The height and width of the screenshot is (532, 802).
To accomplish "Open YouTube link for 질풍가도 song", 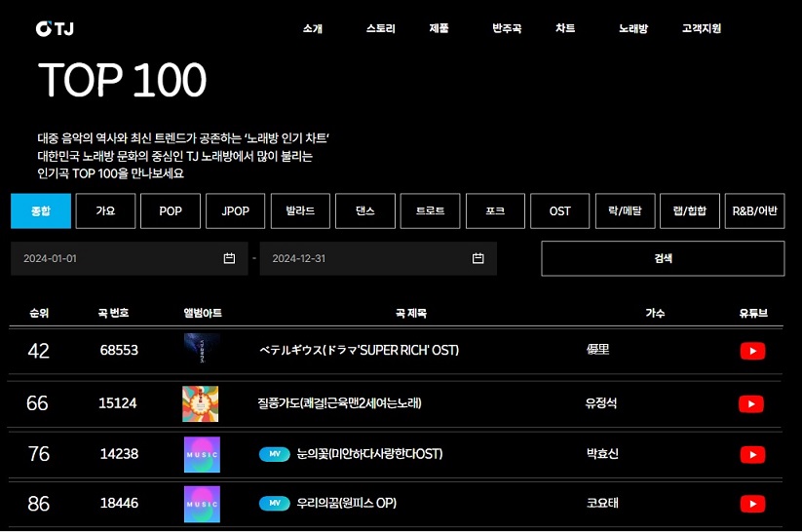I will click(751, 403).
